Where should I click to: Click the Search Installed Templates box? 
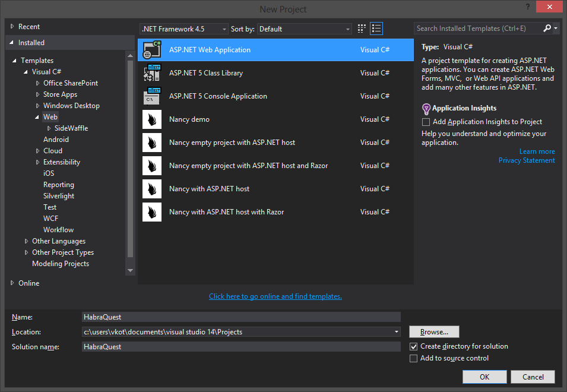[x=478, y=28]
